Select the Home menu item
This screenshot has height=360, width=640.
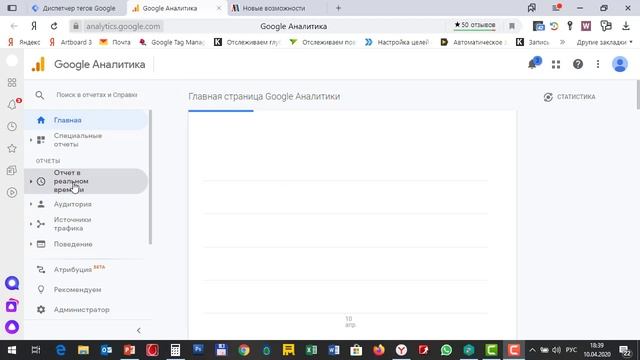(86, 120)
